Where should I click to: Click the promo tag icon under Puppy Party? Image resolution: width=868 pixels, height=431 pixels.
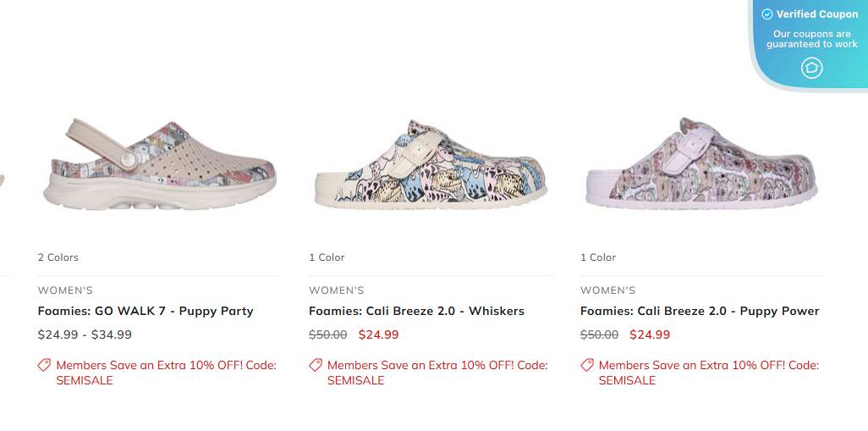coord(44,365)
